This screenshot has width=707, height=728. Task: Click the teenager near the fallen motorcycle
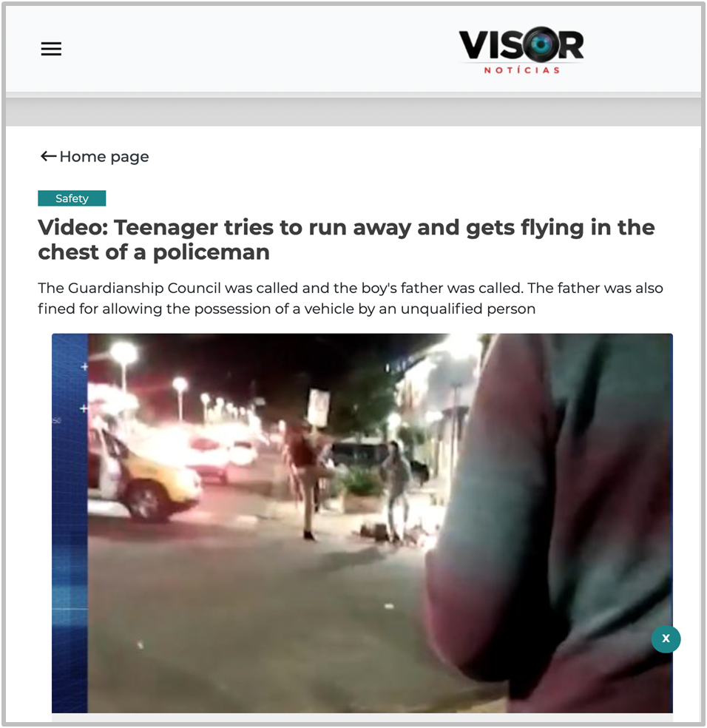click(396, 491)
